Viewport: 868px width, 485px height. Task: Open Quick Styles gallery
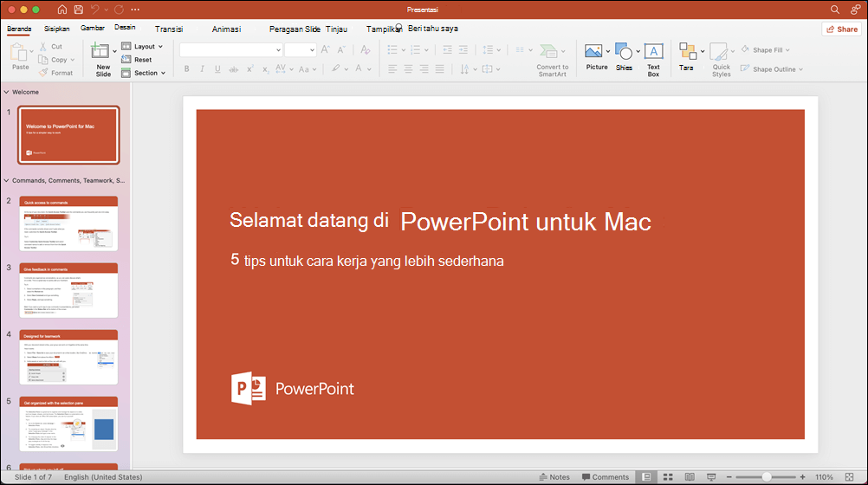coord(721,60)
